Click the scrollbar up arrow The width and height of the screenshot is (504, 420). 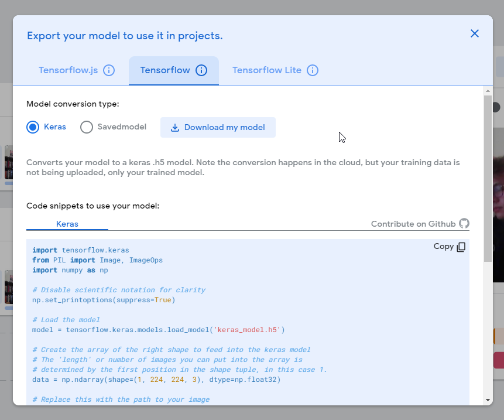pos(488,91)
